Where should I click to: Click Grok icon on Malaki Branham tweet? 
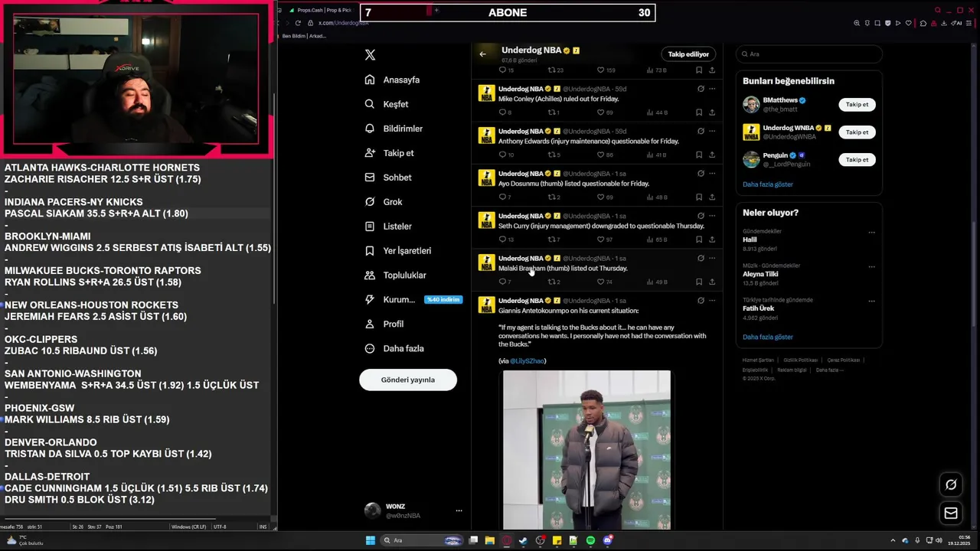[x=701, y=259]
